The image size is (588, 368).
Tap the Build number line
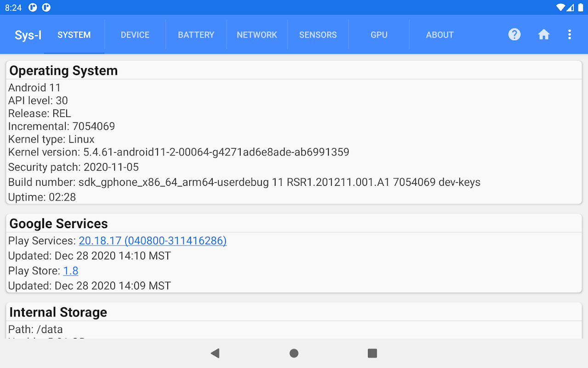pos(244,182)
